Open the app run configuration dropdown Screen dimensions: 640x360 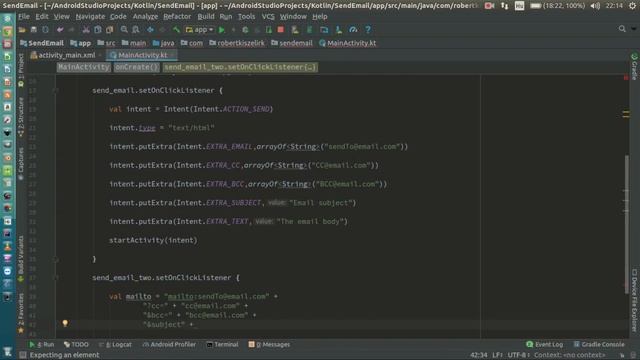199,30
